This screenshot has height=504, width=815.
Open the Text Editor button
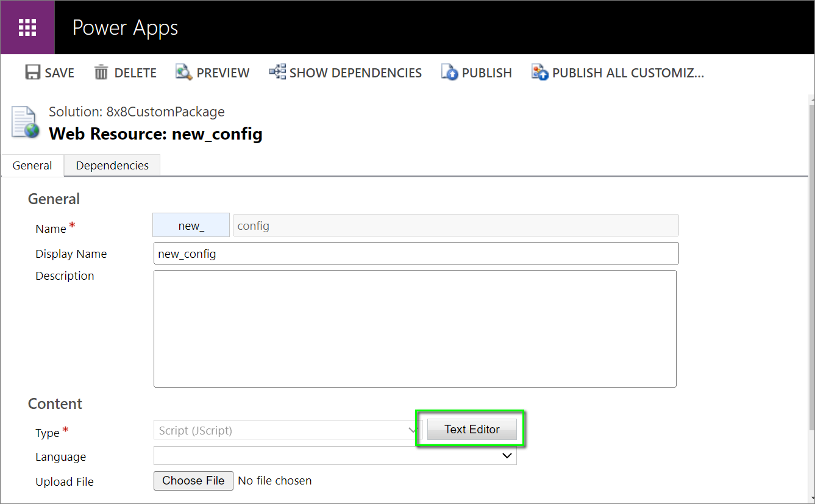point(472,430)
